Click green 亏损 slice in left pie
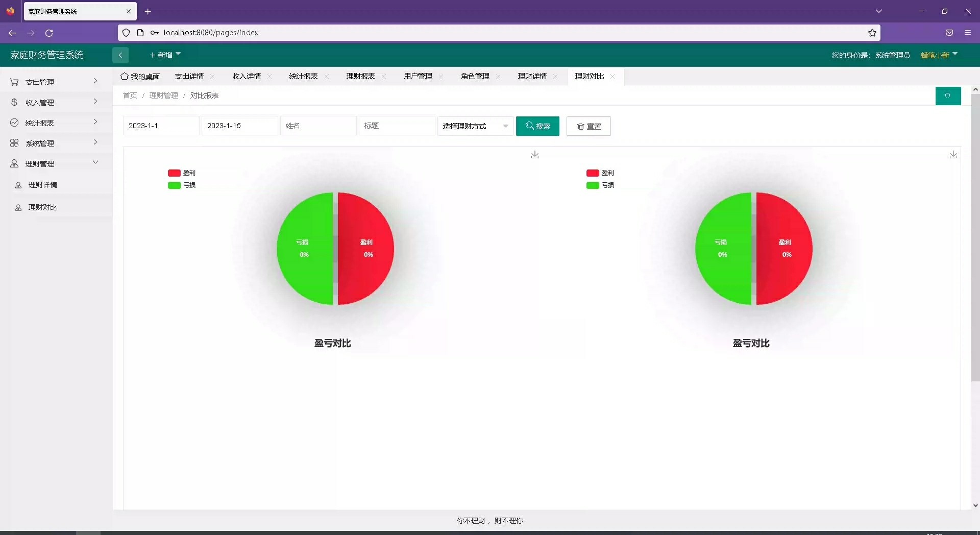The height and width of the screenshot is (535, 980). 305,249
